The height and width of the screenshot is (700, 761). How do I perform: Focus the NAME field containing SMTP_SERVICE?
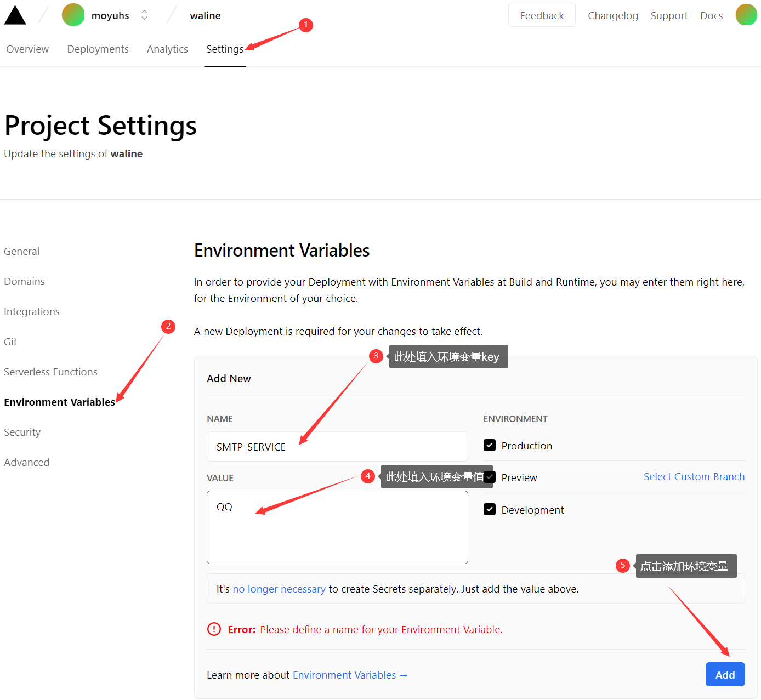pos(337,447)
